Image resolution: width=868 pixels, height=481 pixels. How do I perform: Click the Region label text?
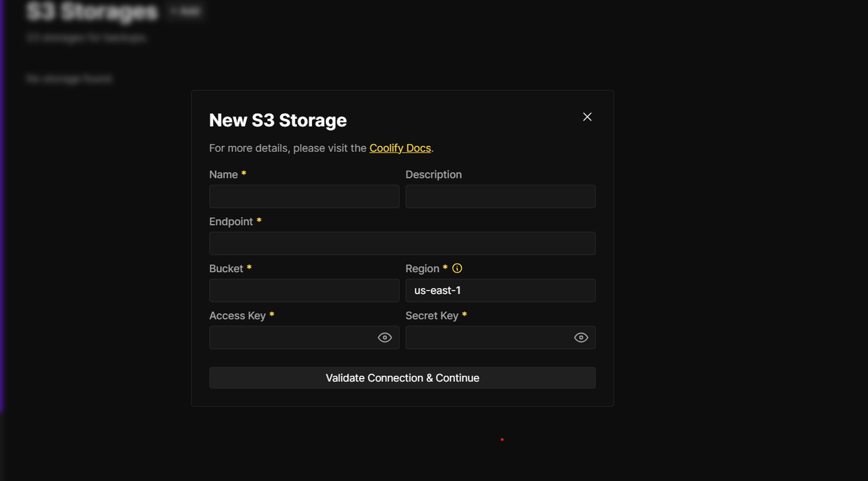coord(422,269)
